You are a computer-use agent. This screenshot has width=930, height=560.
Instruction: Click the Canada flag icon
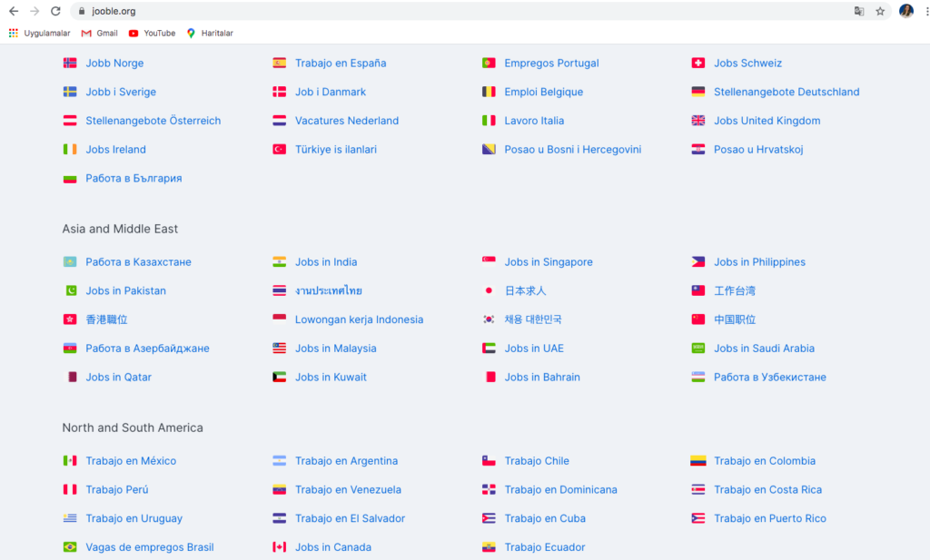(280, 547)
